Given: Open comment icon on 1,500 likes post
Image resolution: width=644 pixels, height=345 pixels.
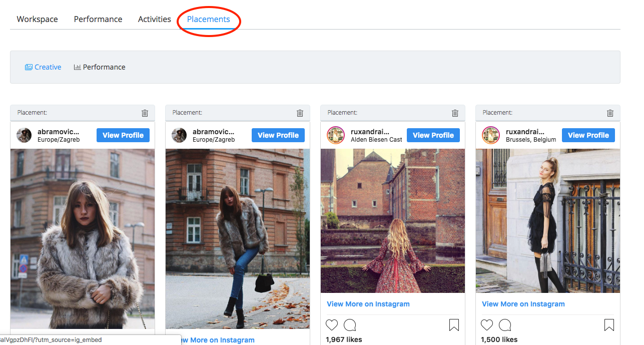Looking at the screenshot, I should point(505,325).
